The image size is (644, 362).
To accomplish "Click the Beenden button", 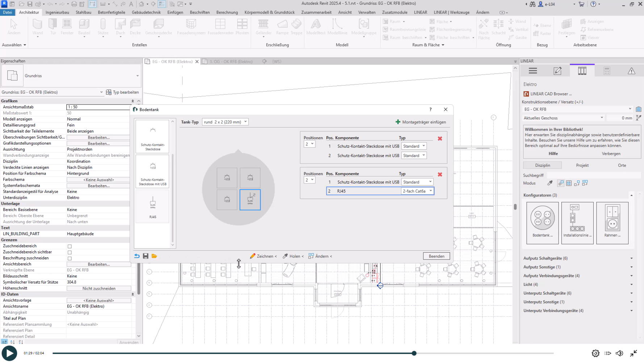I will tap(436, 256).
